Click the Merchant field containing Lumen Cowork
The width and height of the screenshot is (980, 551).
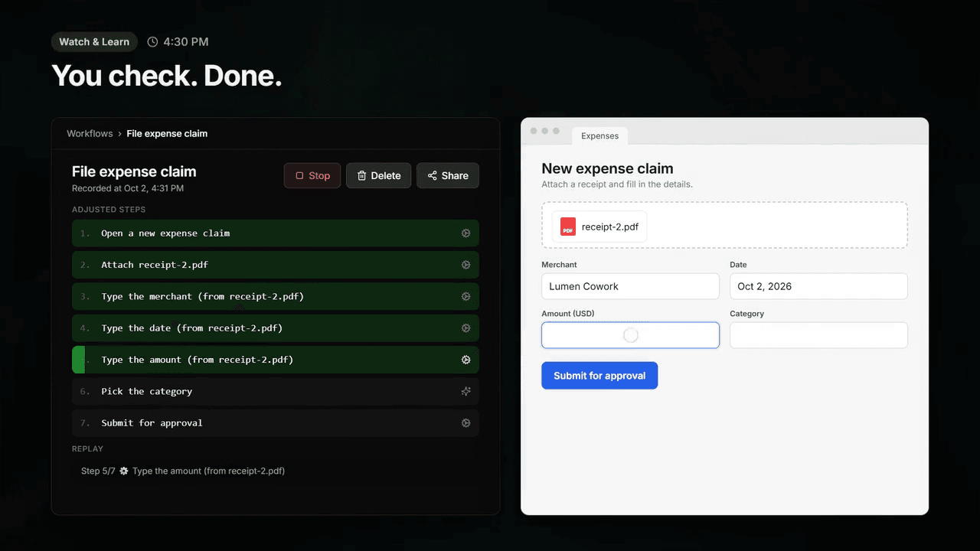[630, 286]
